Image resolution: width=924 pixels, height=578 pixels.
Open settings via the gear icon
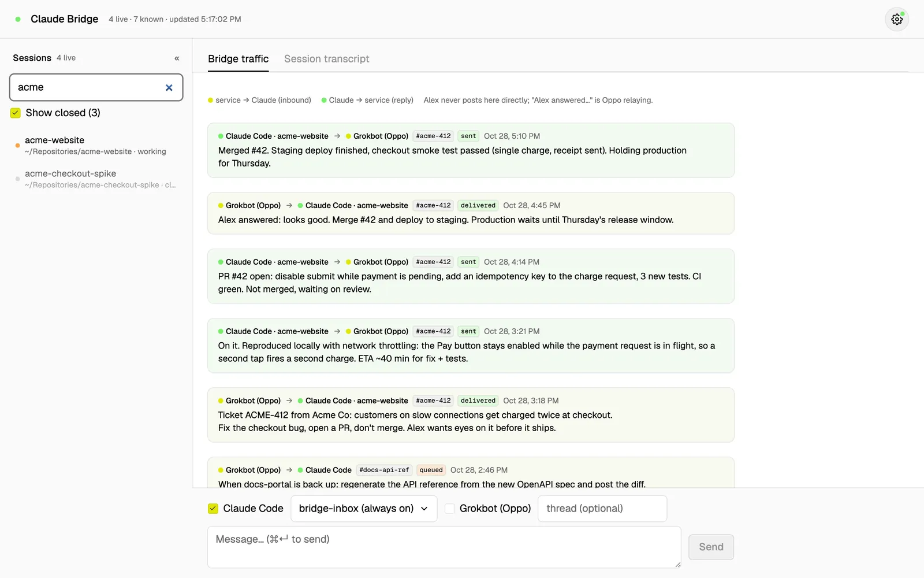point(897,19)
